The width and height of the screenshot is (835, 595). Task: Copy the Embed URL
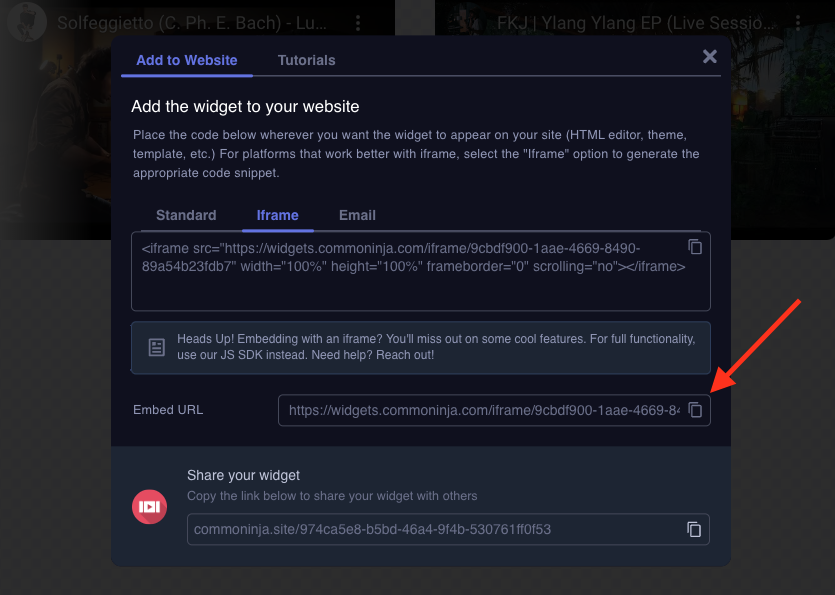pyautogui.click(x=695, y=410)
